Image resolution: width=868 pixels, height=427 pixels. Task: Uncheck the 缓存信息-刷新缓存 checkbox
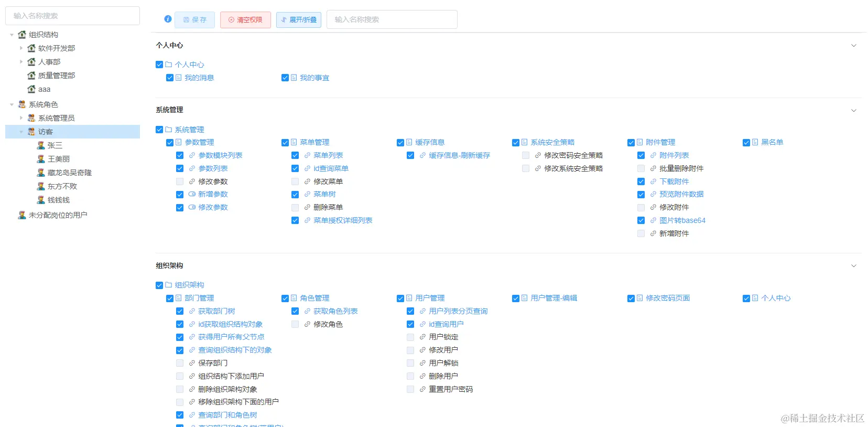[410, 155]
